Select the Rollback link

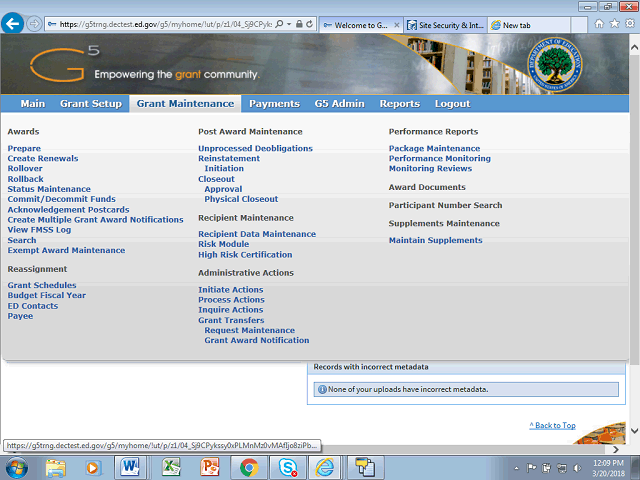pyautogui.click(x=25, y=179)
